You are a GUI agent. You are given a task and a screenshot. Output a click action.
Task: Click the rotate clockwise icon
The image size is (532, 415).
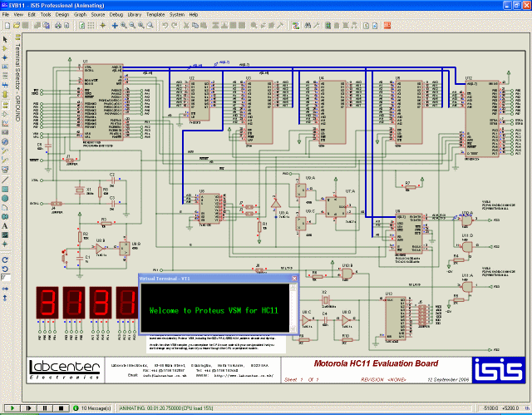click(5, 259)
